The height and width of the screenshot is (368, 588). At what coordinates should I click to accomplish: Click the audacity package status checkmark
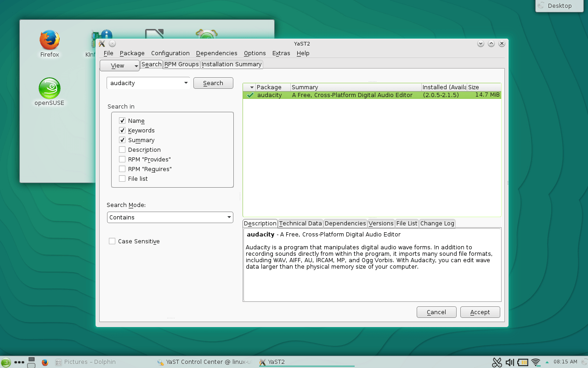point(250,95)
